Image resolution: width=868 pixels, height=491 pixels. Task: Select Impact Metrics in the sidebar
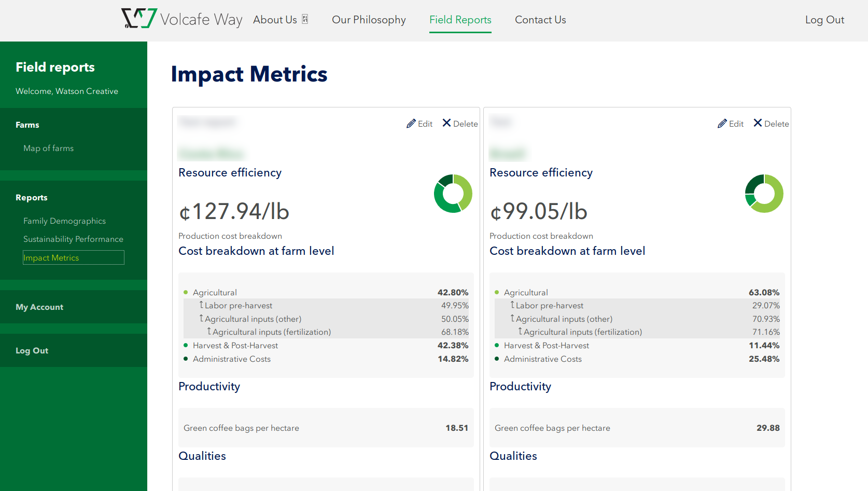[x=51, y=258]
